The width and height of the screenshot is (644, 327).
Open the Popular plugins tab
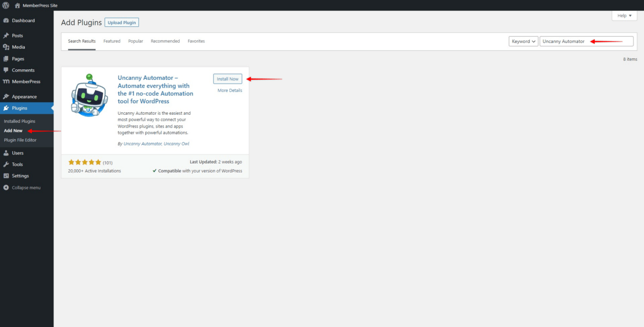point(136,41)
